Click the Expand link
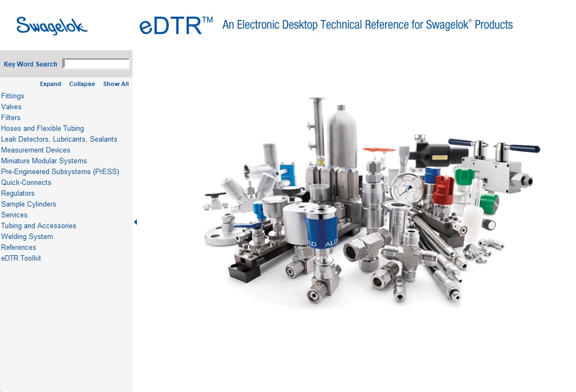Viewport: 576px width, 392px height. (51, 84)
